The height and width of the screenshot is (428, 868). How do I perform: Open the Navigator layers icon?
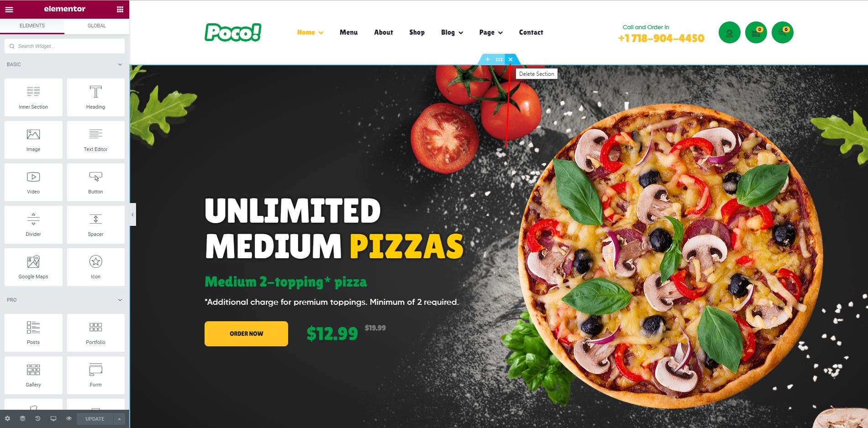pyautogui.click(x=22, y=418)
